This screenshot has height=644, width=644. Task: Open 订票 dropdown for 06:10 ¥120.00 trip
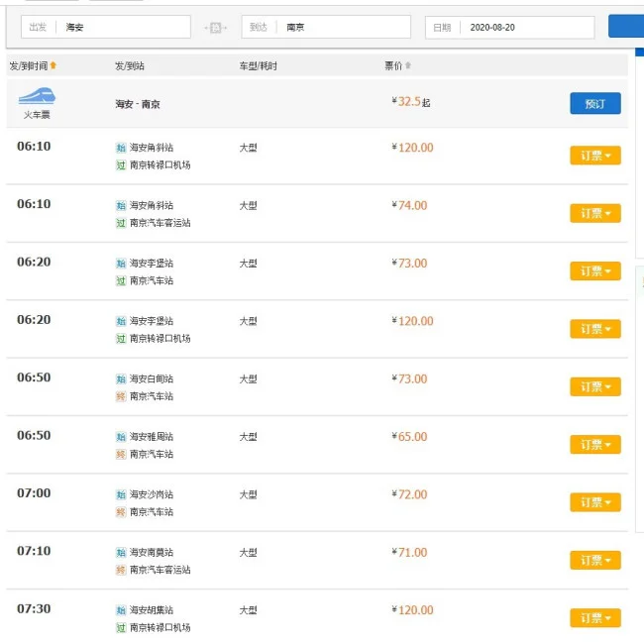click(595, 156)
